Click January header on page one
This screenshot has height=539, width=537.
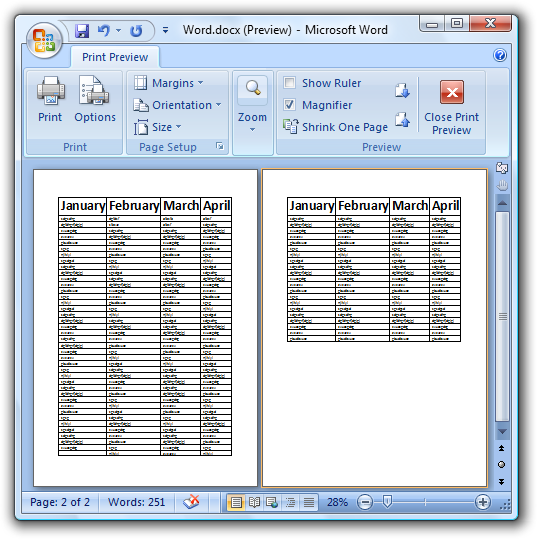[82, 206]
